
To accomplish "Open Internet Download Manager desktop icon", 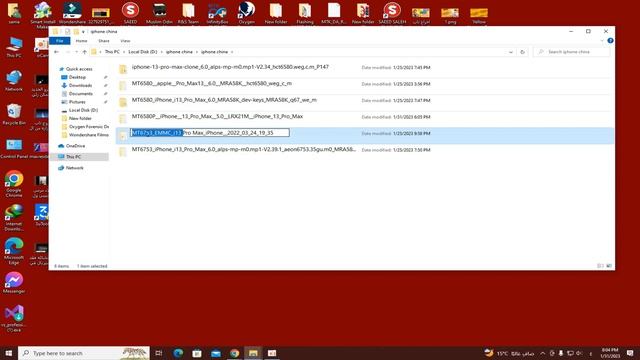I will (x=14, y=218).
